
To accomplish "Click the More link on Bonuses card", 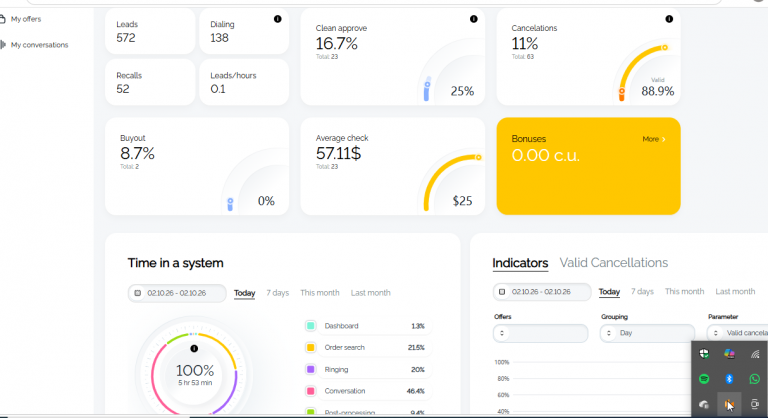I will tap(650, 139).
